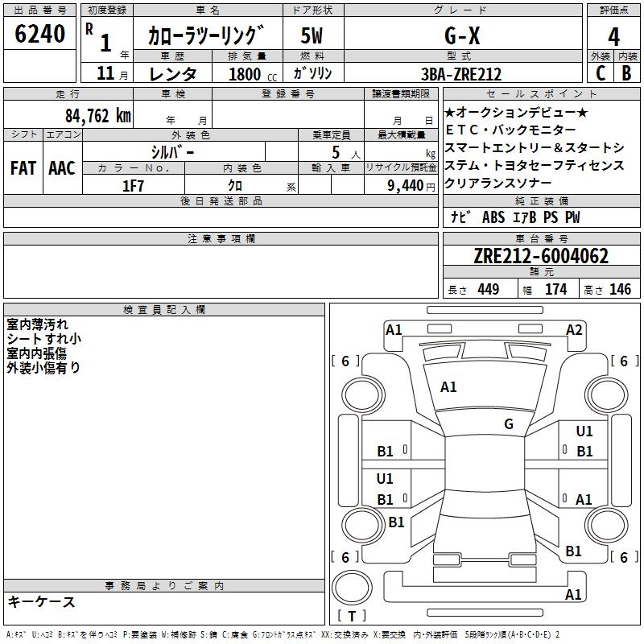Viewport: 644px width, 644px height.
Task: Click the 注意事項欄 header
Action: pyautogui.click(x=221, y=238)
